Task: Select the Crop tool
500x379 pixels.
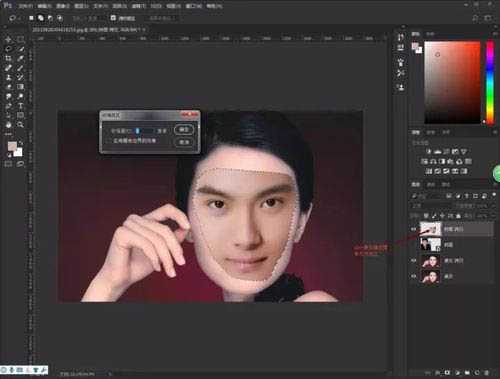Action: (x=8, y=58)
